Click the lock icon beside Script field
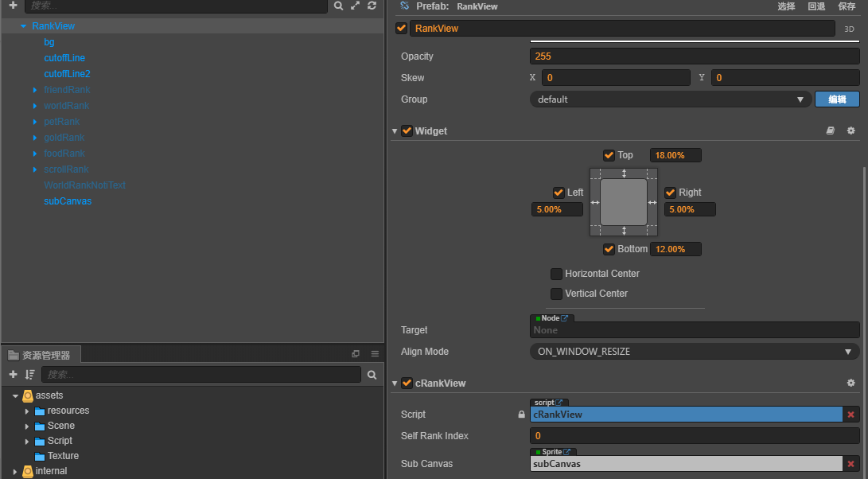The height and width of the screenshot is (479, 868). 521,415
